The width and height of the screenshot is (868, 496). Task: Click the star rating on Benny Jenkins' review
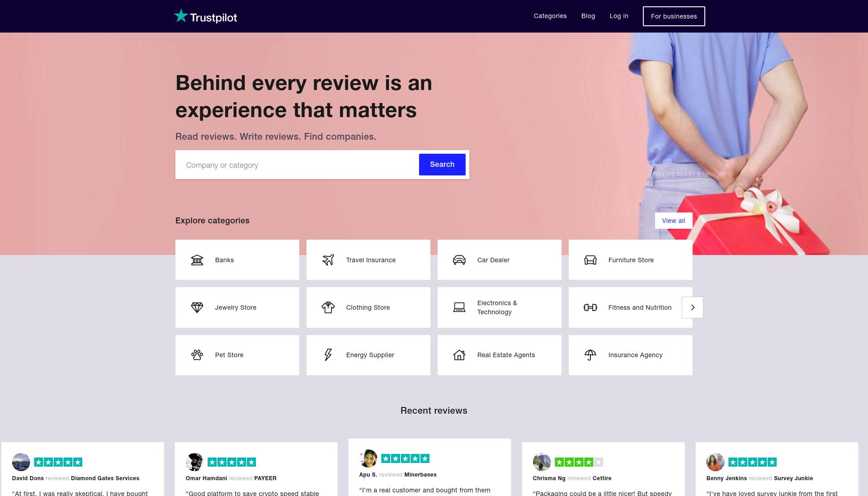(x=753, y=462)
